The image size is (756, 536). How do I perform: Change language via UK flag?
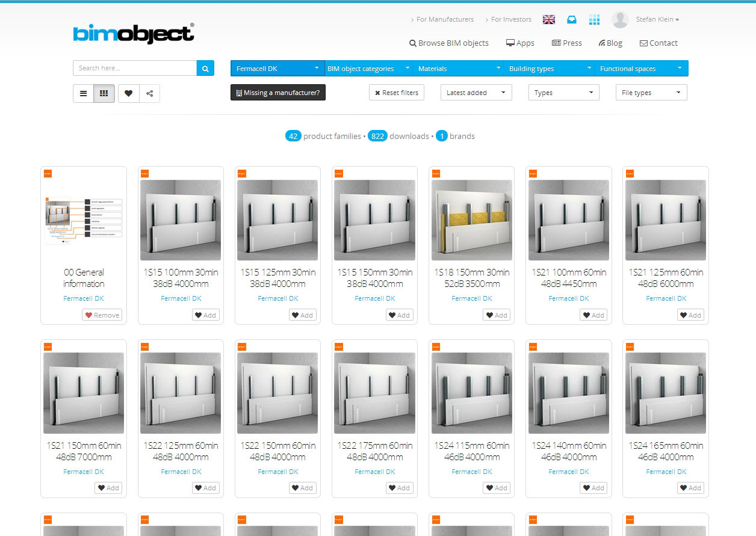549,19
